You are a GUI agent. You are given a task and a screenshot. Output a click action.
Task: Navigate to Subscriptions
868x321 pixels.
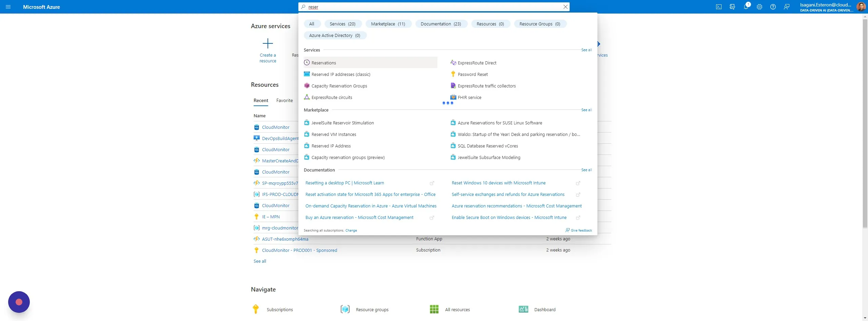[x=273, y=309]
